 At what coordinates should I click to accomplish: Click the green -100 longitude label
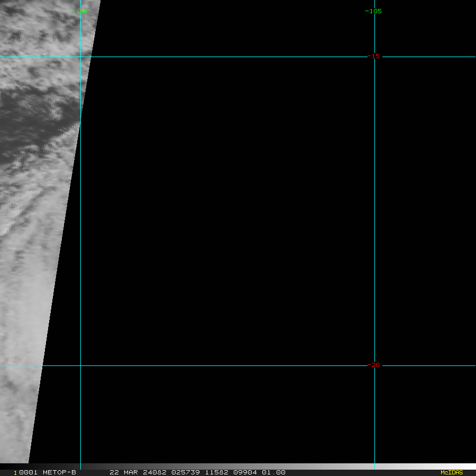[x=80, y=11]
